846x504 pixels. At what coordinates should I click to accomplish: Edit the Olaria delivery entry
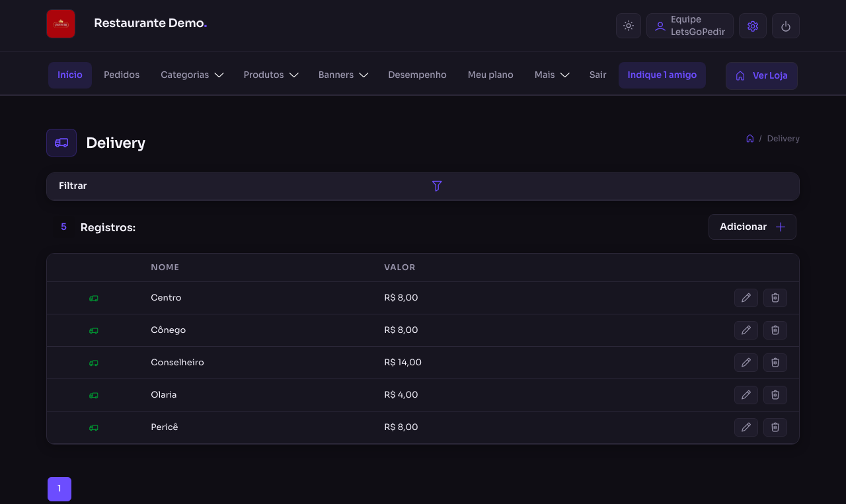(x=746, y=395)
